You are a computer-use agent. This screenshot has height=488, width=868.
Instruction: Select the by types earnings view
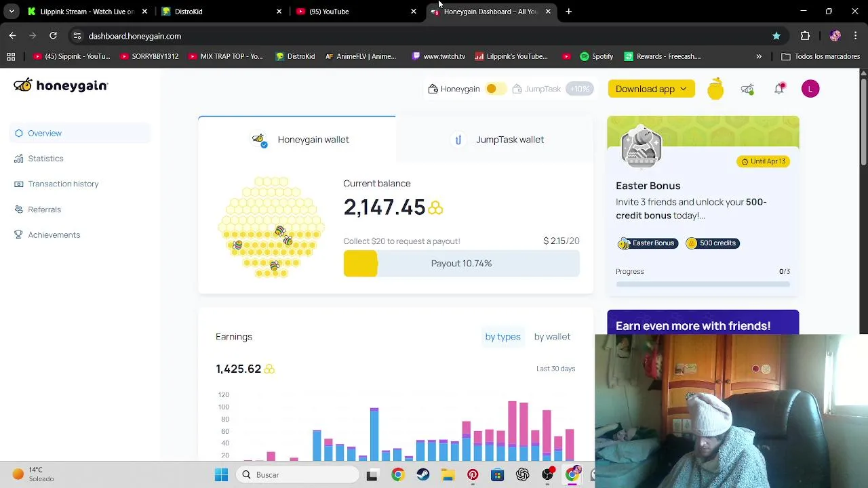[x=502, y=337]
